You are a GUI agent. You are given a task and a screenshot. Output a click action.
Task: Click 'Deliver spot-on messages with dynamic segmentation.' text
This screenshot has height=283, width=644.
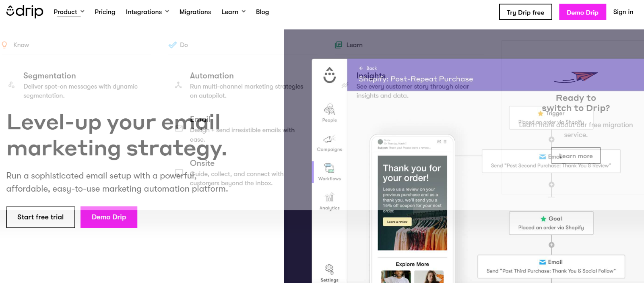click(x=80, y=91)
